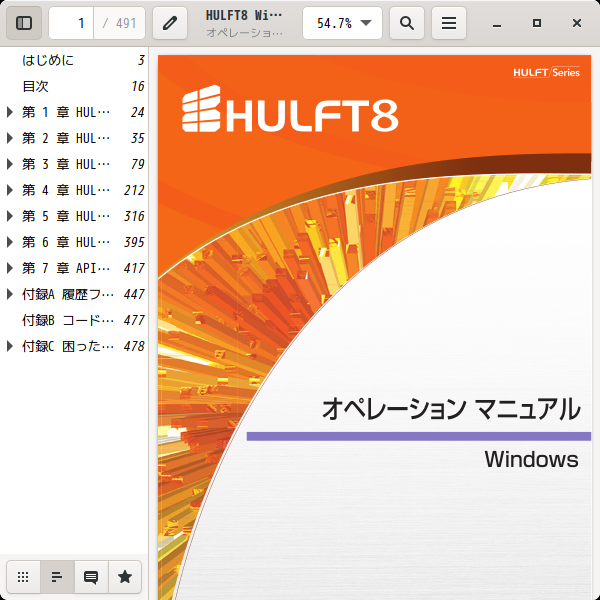The width and height of the screenshot is (600, 600).
Task: Open the search magnifier
Action: pyautogui.click(x=407, y=23)
